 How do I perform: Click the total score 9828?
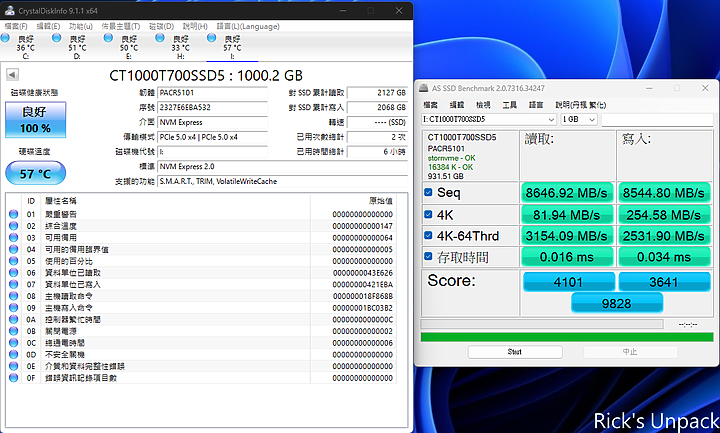click(617, 304)
